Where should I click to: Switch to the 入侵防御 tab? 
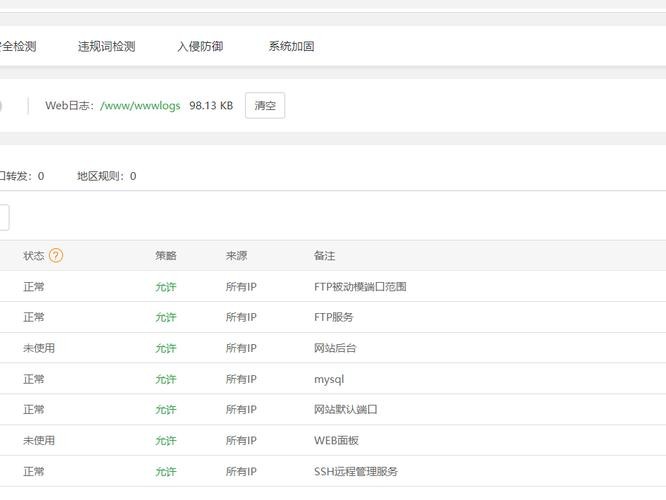point(200,46)
